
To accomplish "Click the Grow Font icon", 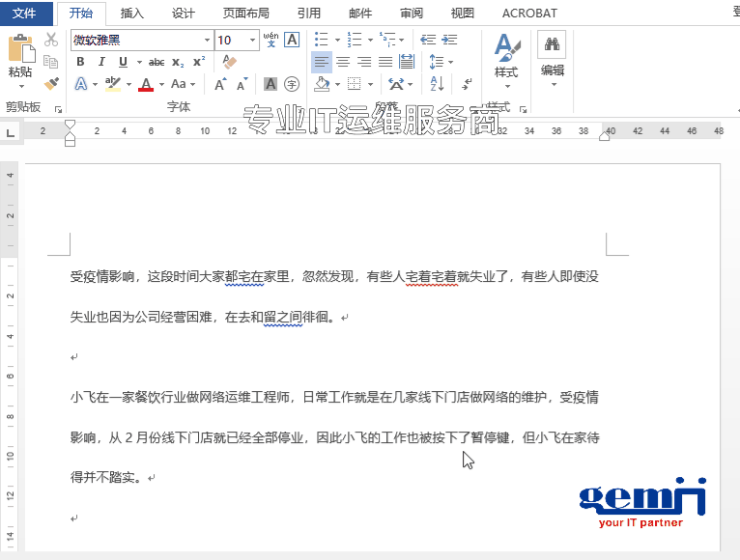I will [x=220, y=84].
